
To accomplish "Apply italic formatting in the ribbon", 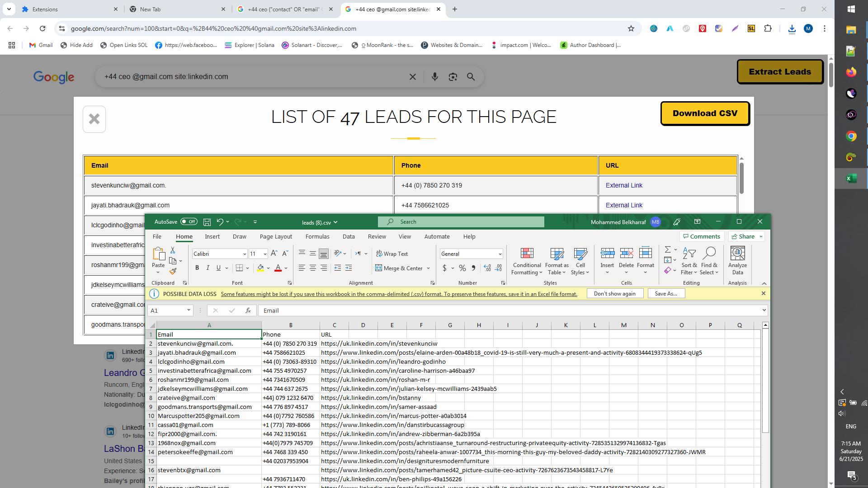I will tap(208, 268).
